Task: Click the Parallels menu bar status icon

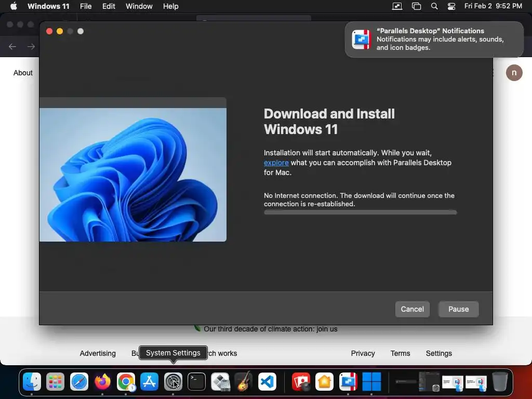Action: (x=397, y=6)
